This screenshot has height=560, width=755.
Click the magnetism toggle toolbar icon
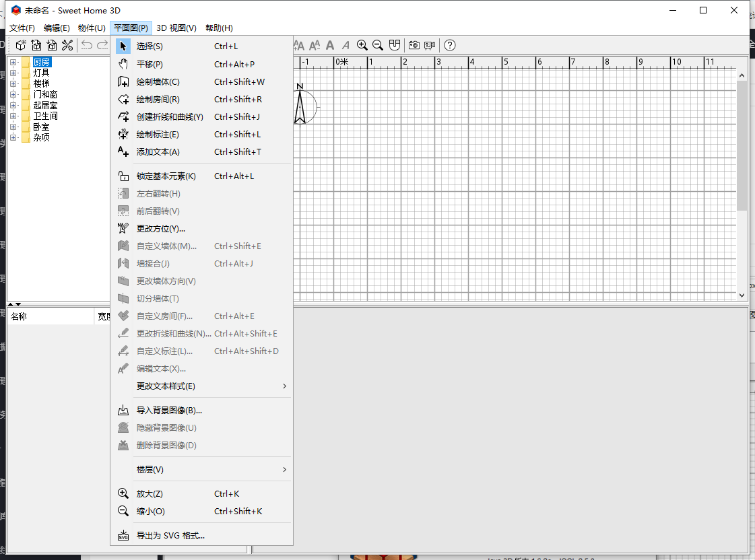point(395,45)
